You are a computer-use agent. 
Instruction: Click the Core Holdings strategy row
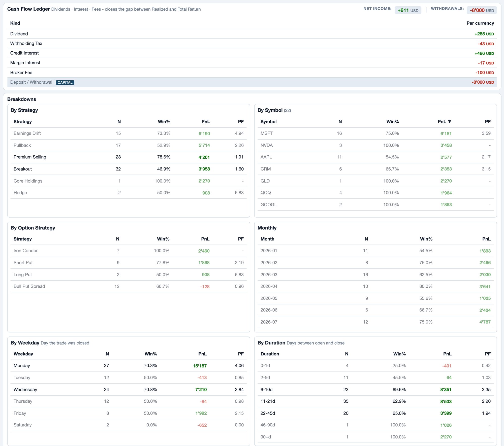(x=129, y=181)
